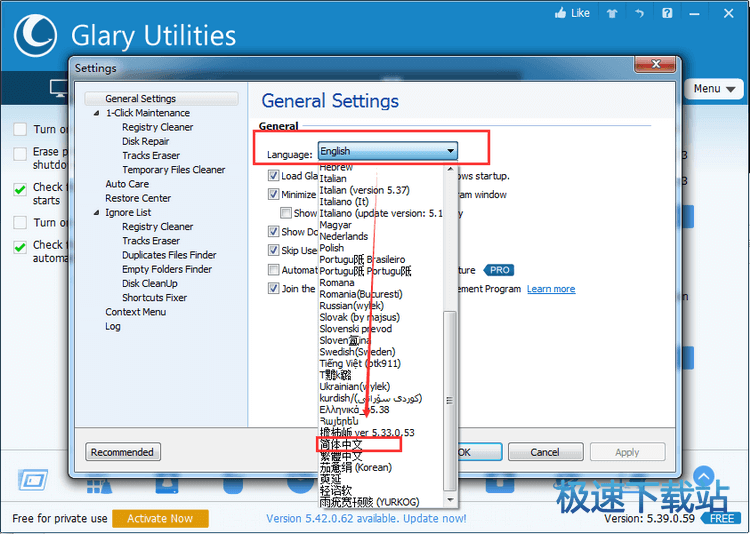The width and height of the screenshot is (750, 534).
Task: Open the Language combo box showing English
Action: pyautogui.click(x=387, y=151)
